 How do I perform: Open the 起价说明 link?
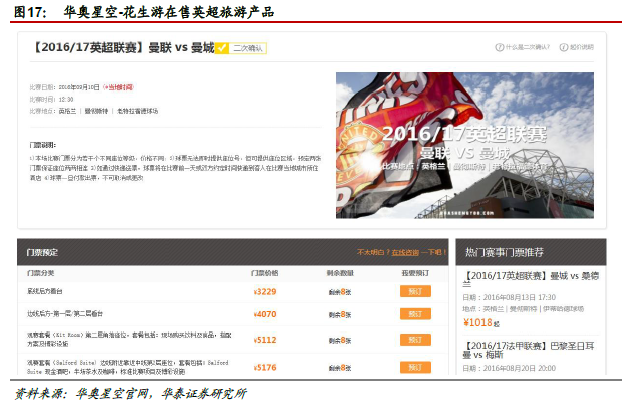[581, 47]
